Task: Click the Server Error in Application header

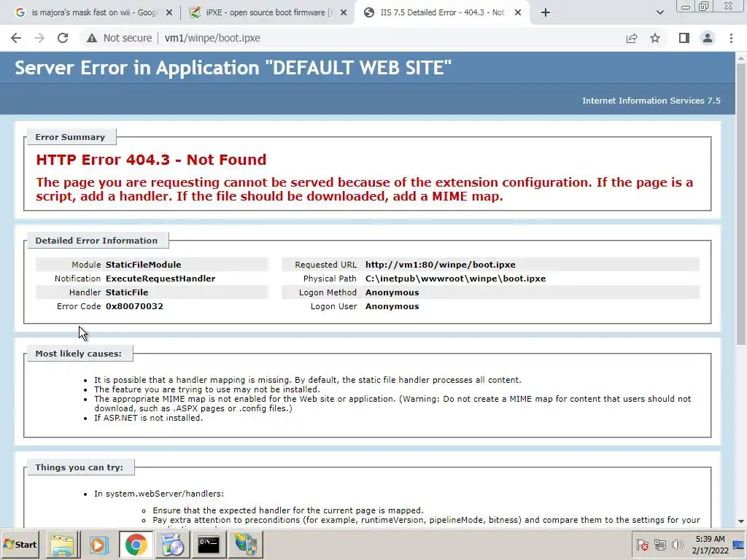Action: 233,68
